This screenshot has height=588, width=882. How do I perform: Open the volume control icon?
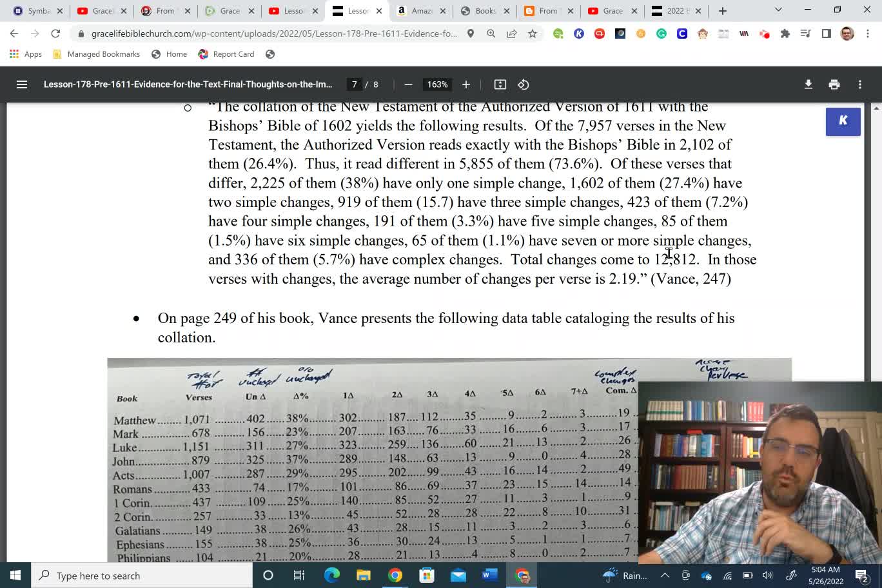coord(767,575)
